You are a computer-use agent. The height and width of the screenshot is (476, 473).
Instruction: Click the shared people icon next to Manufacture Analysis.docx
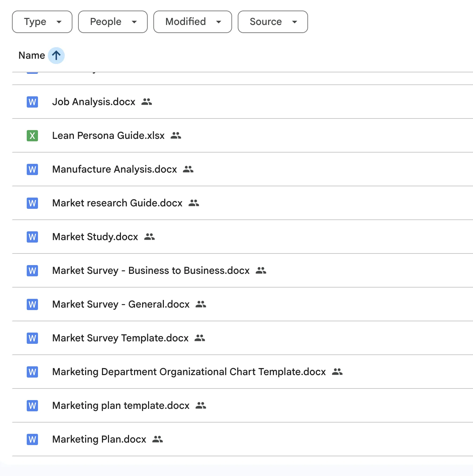188,169
